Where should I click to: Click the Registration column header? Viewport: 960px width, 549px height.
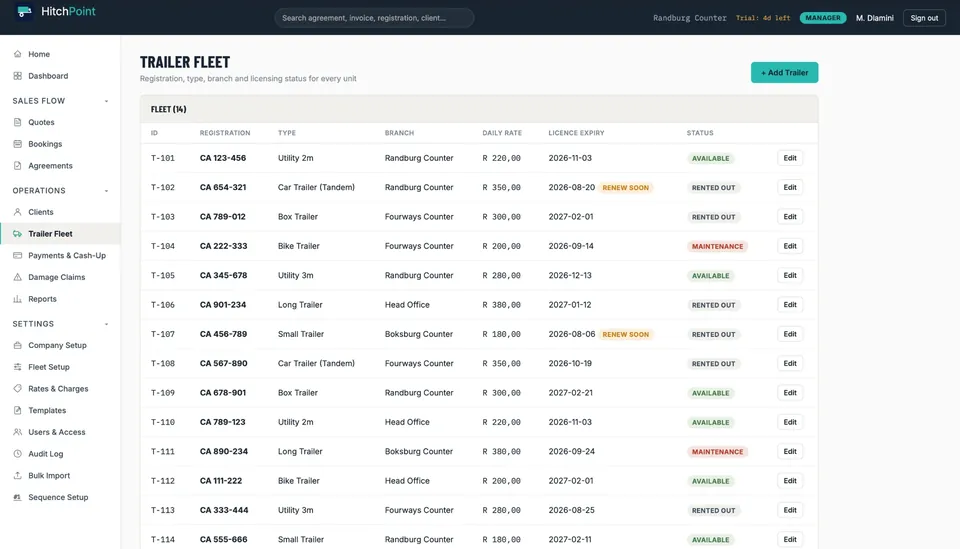point(225,133)
